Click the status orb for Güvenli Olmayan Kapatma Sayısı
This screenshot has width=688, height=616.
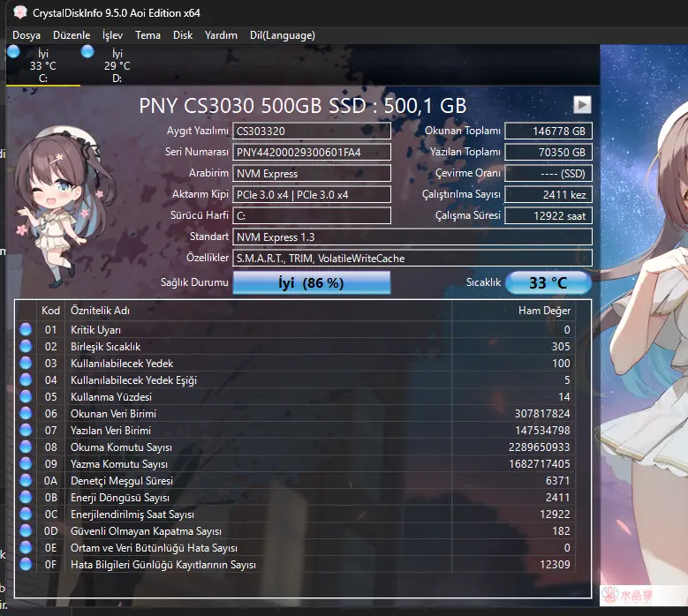point(26,531)
